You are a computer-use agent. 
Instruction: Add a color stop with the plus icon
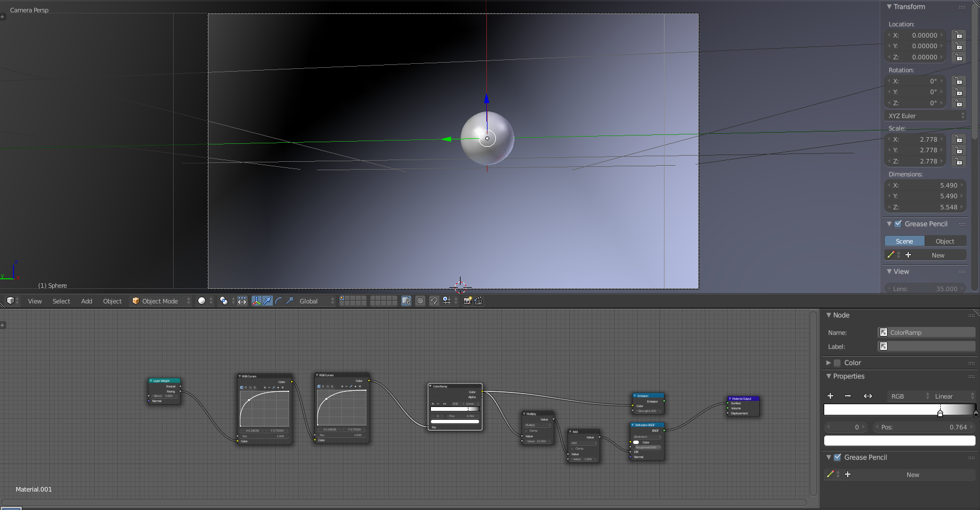[x=830, y=396]
